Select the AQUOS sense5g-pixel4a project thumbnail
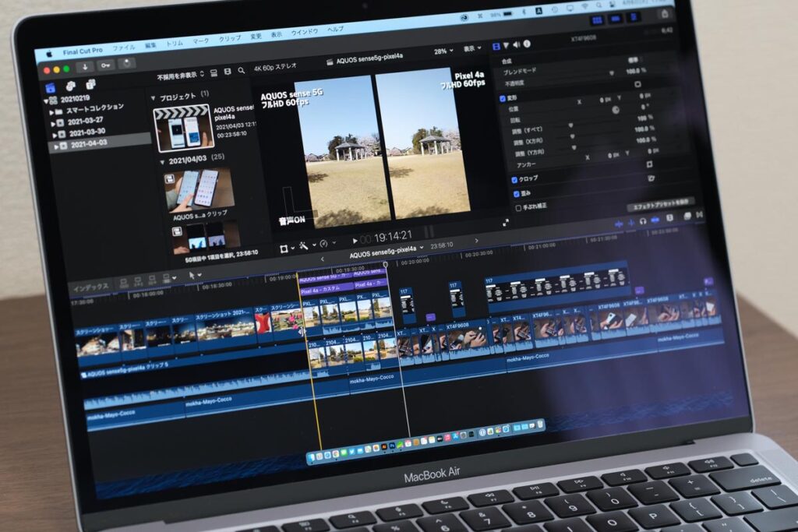This screenshot has width=798, height=532. (184, 128)
